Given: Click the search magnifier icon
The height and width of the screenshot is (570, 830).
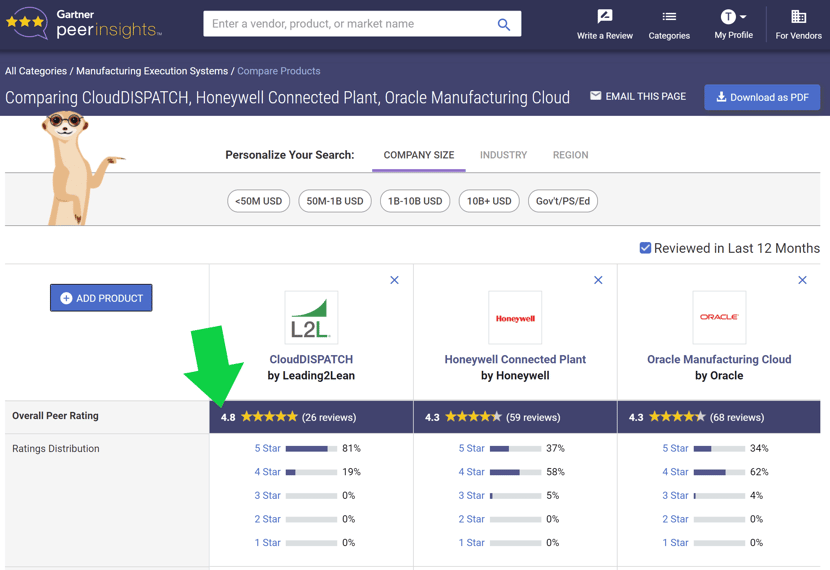Looking at the screenshot, I should tap(503, 24).
